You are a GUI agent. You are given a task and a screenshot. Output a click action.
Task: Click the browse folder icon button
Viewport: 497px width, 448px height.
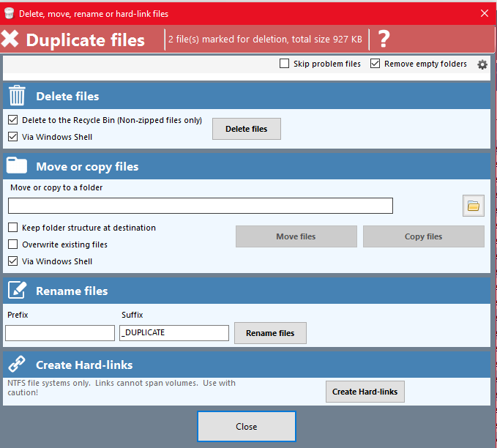click(474, 206)
